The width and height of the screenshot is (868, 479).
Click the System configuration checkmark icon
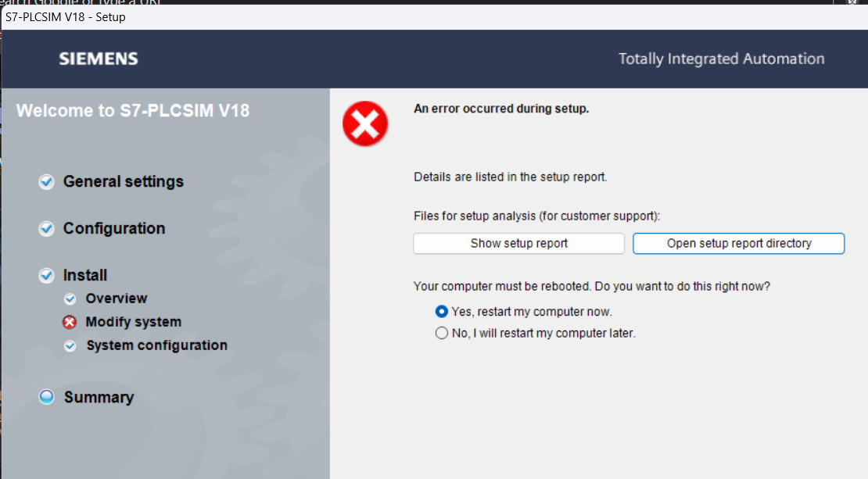pos(70,346)
